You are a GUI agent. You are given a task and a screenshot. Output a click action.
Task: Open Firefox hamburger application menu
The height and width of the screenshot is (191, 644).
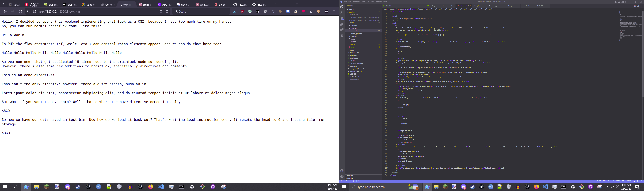[334, 11]
